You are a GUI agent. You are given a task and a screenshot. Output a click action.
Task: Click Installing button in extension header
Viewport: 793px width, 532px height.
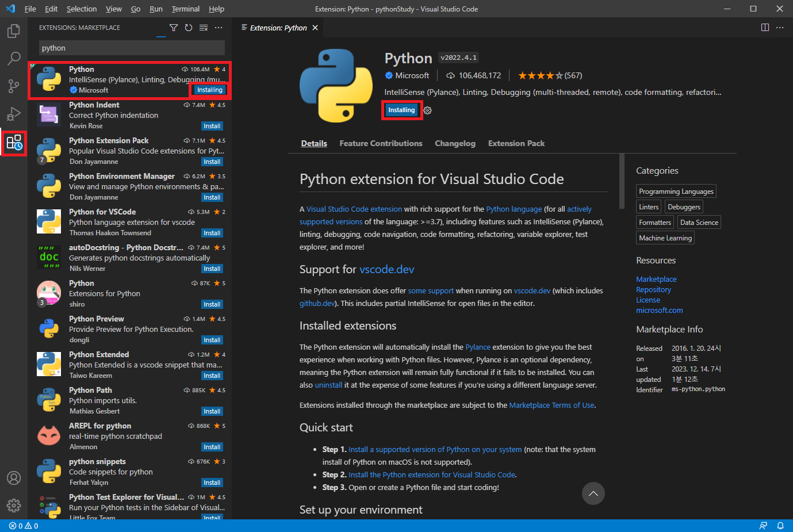tap(401, 110)
